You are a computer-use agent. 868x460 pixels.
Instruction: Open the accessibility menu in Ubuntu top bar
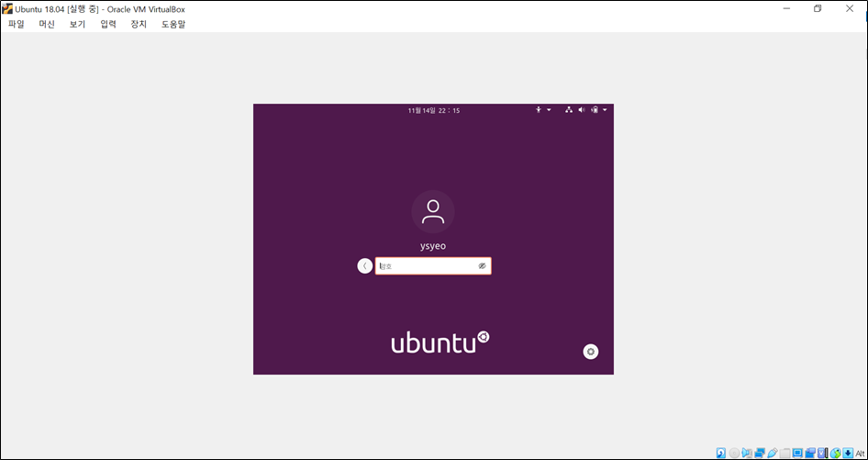tap(542, 110)
